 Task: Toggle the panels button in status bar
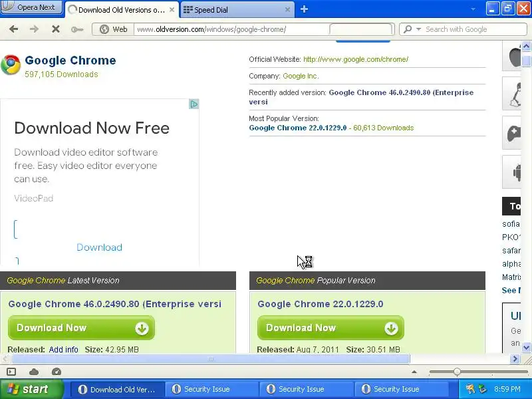[x=11, y=372]
